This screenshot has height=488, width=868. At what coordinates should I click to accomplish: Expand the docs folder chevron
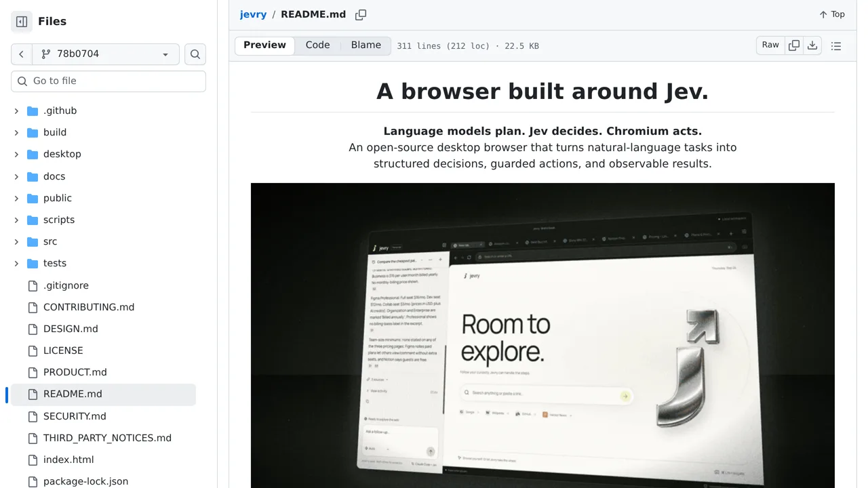pos(16,176)
